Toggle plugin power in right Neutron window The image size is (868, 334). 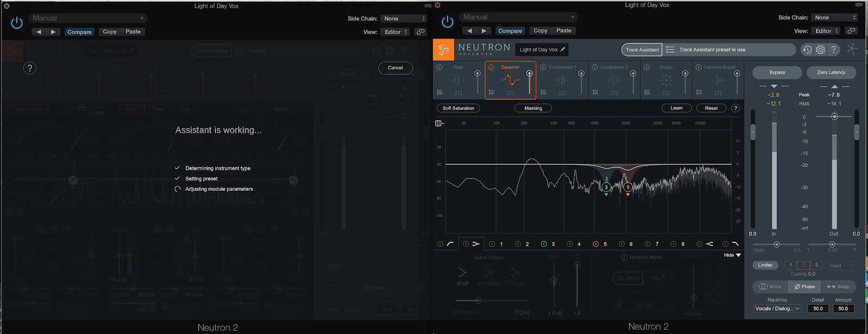point(448,22)
